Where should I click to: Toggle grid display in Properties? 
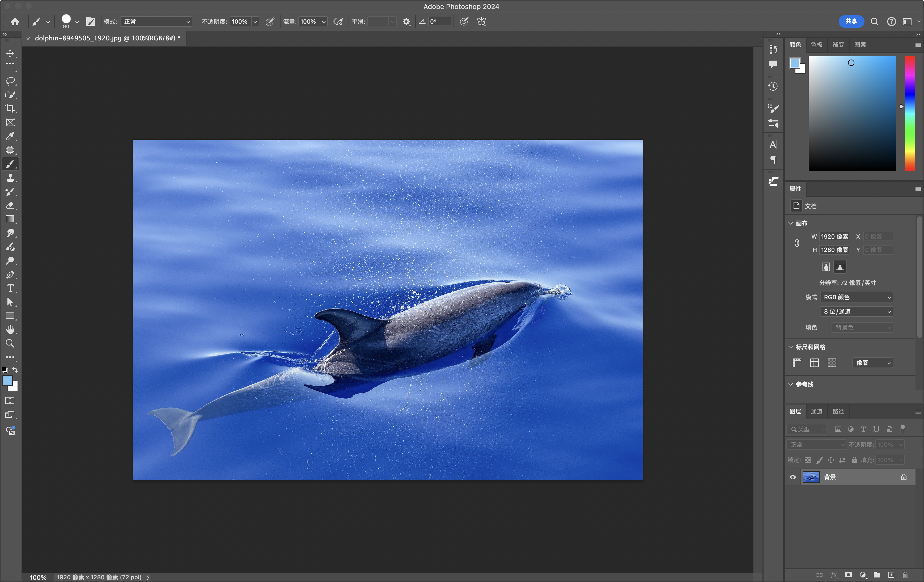[x=814, y=363]
